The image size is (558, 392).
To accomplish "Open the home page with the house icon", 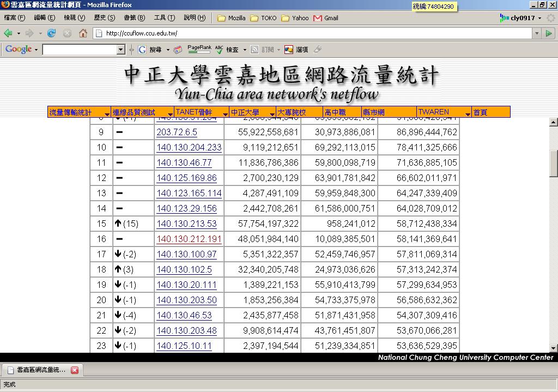I will click(83, 33).
